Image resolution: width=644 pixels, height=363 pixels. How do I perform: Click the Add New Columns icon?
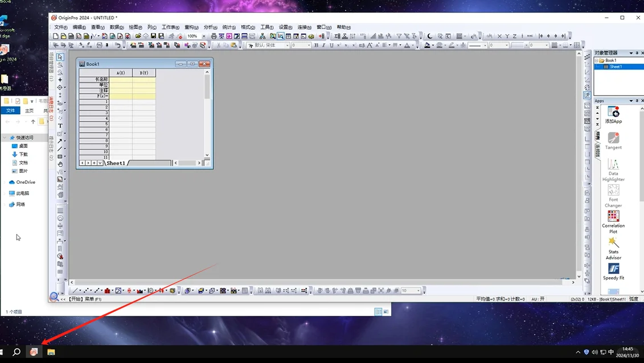coord(322,36)
